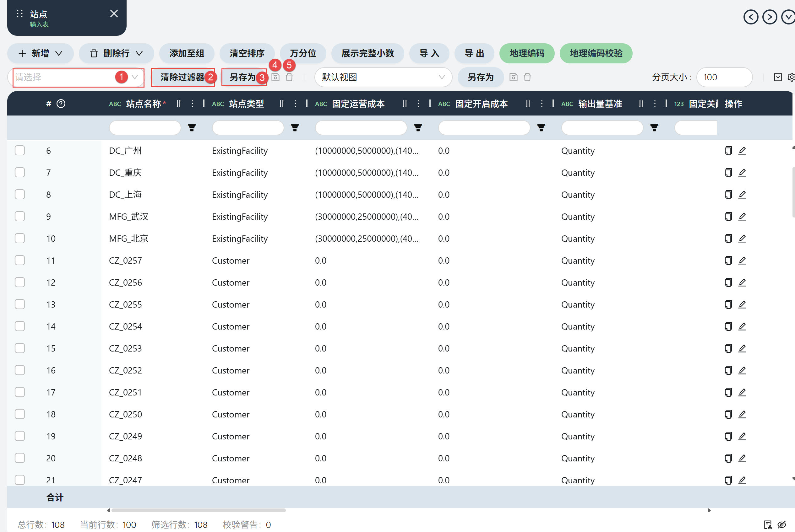Tick the checkbox for row 20 CZ_0248
Viewport: 795px width, 532px height.
point(20,458)
